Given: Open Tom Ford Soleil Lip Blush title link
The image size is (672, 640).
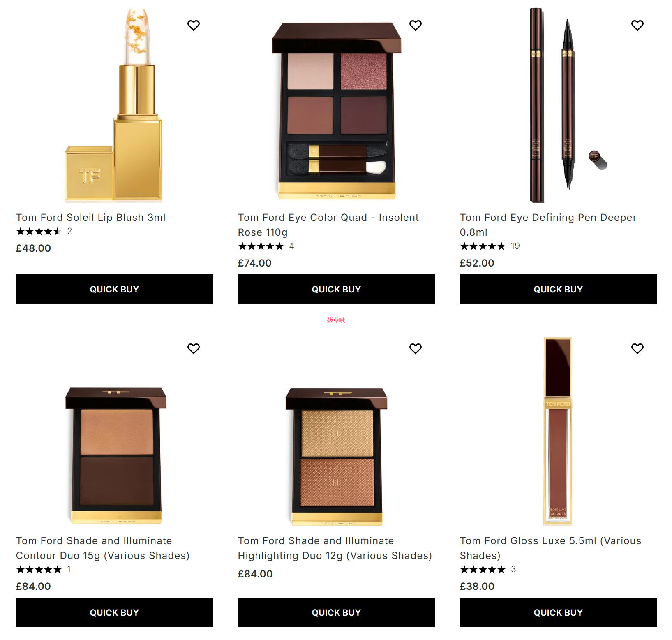Looking at the screenshot, I should click(x=91, y=218).
